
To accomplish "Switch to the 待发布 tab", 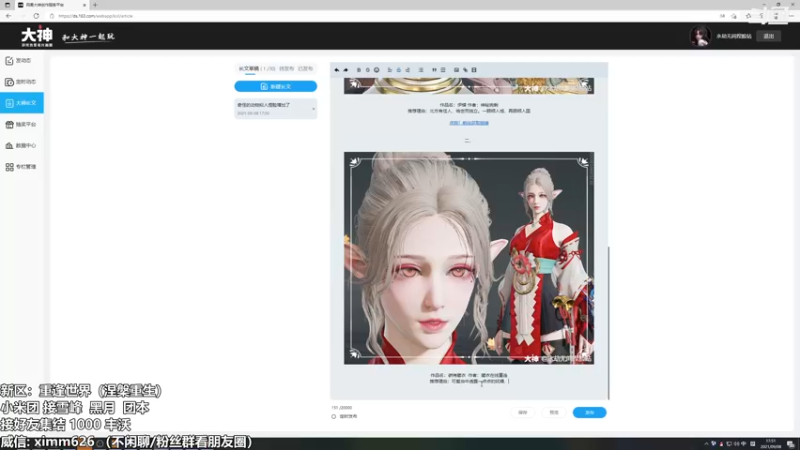I will click(x=286, y=68).
